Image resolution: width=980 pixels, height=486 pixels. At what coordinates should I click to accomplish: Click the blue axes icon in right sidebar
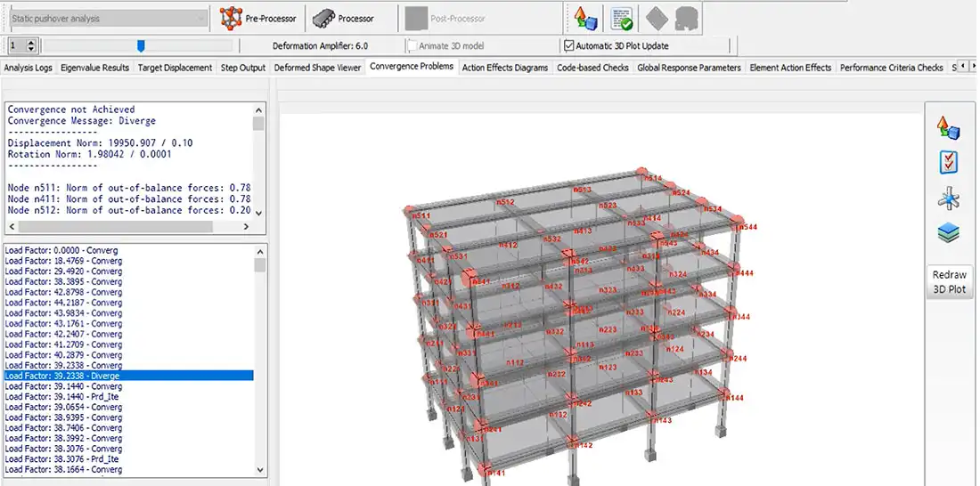949,198
